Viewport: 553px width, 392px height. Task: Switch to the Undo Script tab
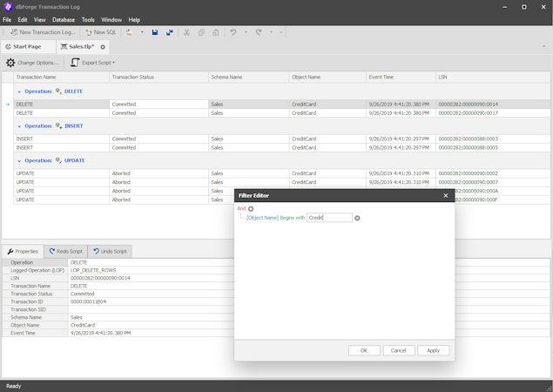point(110,251)
